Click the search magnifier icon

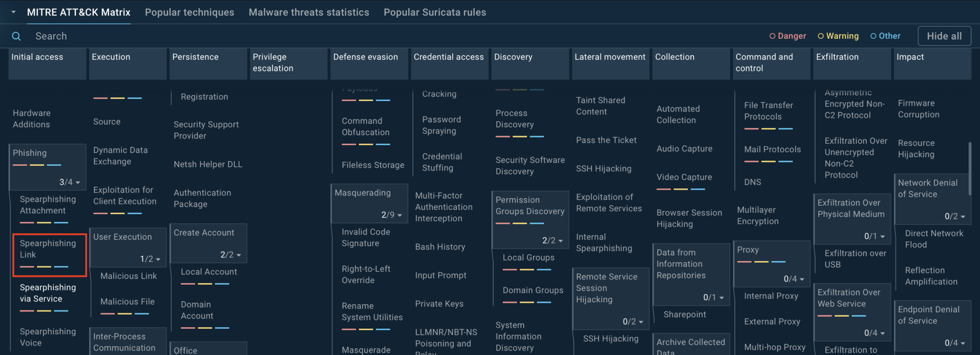(16, 36)
